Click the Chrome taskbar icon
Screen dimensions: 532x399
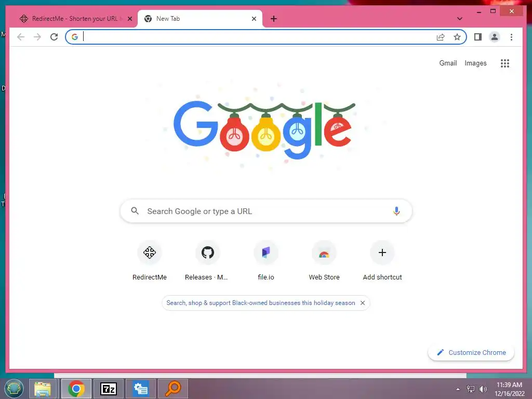tap(76, 389)
